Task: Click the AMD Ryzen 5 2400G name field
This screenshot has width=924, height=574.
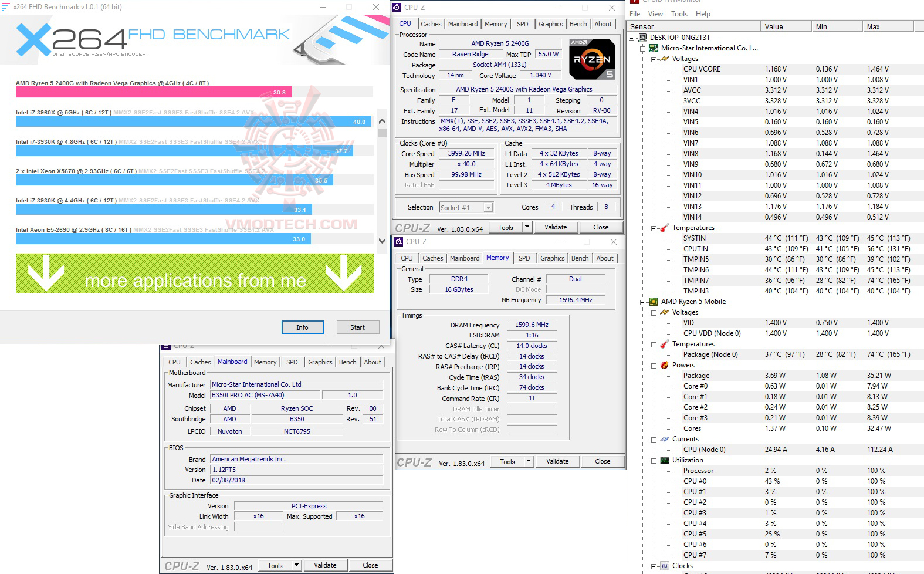Action: (500, 43)
